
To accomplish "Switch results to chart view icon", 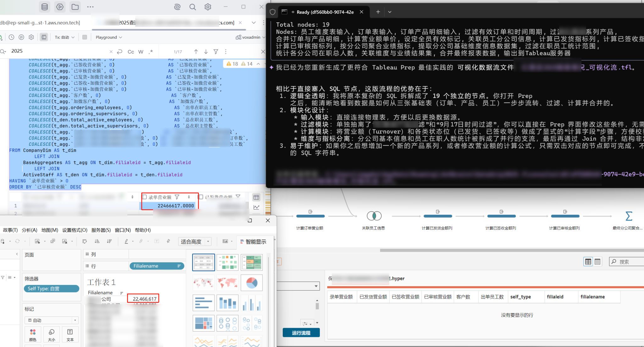I will [256, 207].
